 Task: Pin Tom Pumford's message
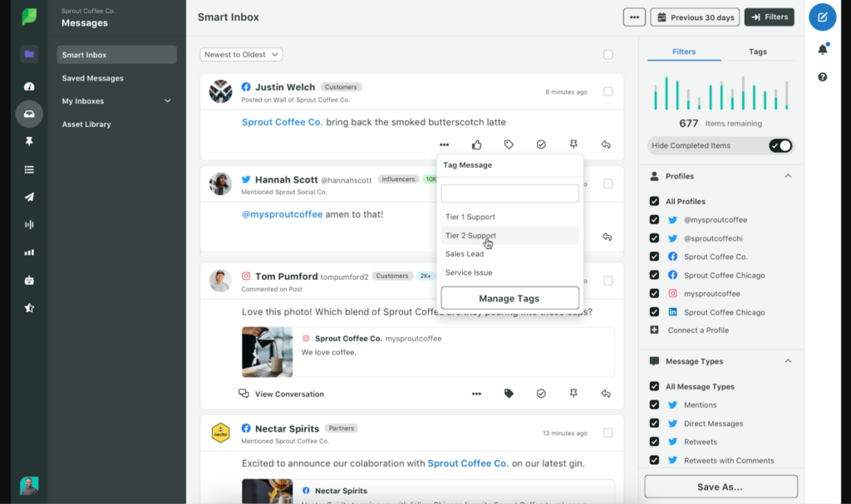click(x=573, y=394)
